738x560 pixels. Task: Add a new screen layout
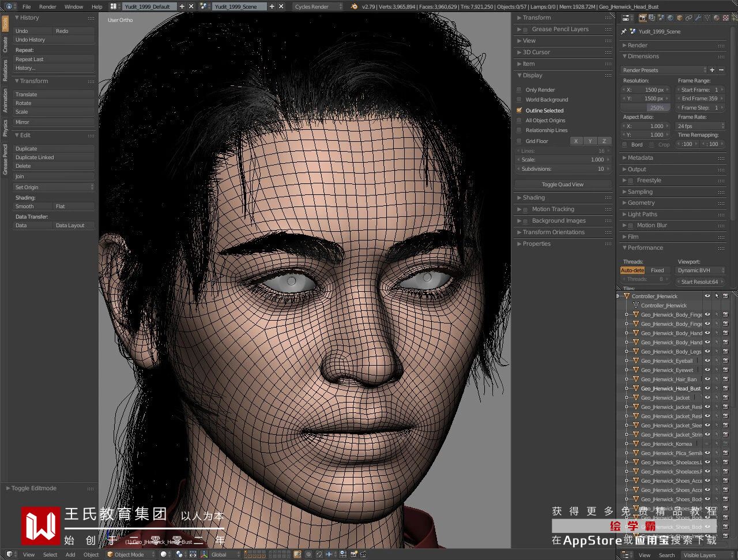[x=182, y=6]
